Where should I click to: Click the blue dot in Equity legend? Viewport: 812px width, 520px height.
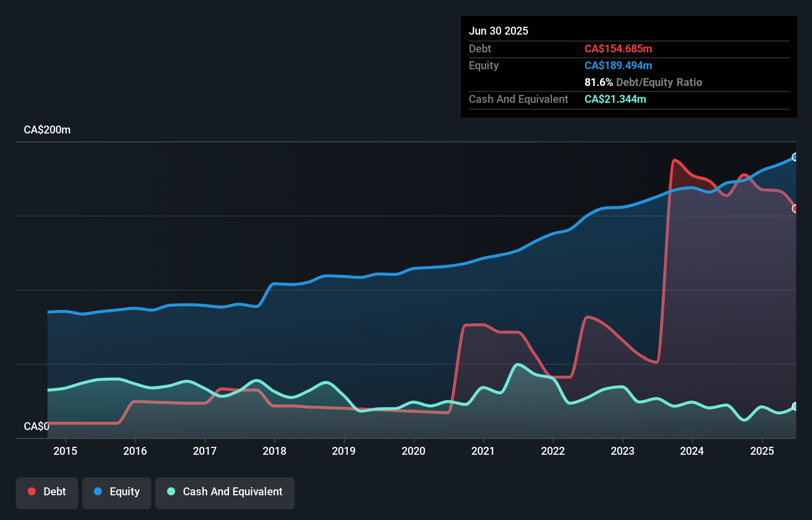tap(98, 491)
